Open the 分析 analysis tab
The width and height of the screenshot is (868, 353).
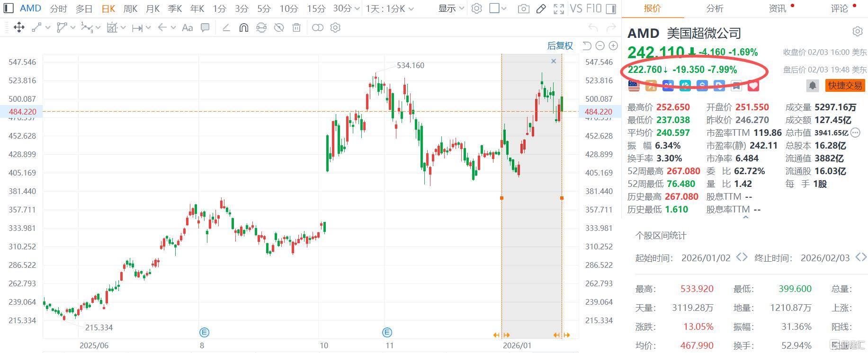[715, 9]
